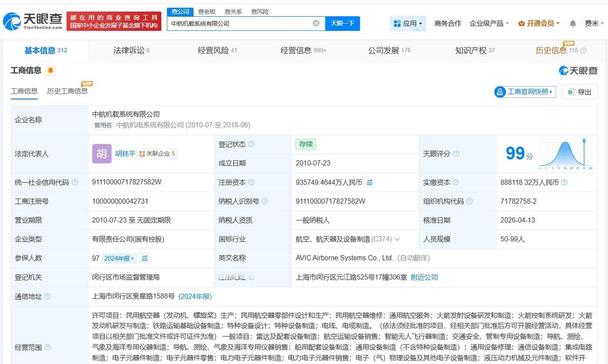Click the red banner 都在用的商业查询工具
Viewport: 608px width, 364px height.
click(x=114, y=21)
